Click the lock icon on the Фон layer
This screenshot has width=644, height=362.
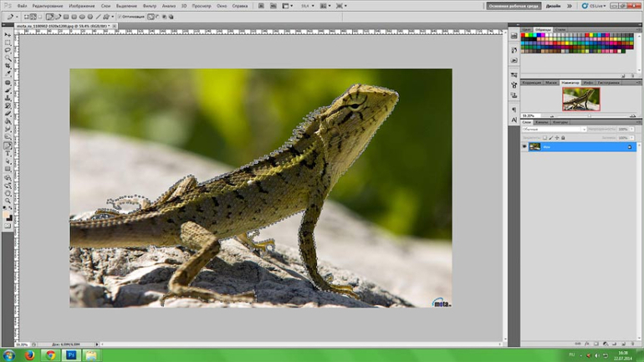pyautogui.click(x=630, y=147)
